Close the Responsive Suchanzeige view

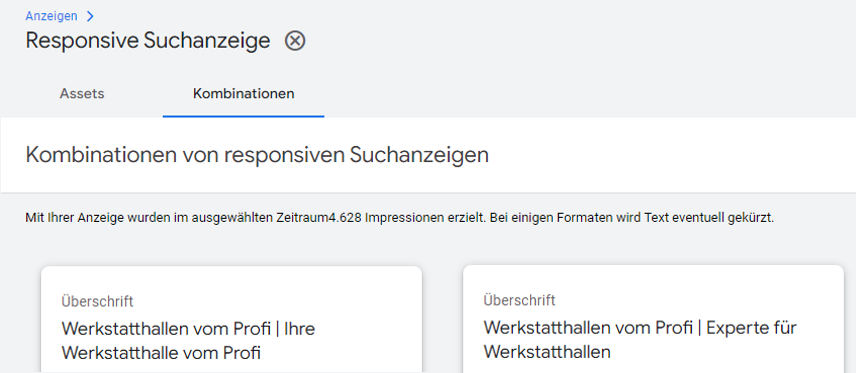tap(295, 41)
